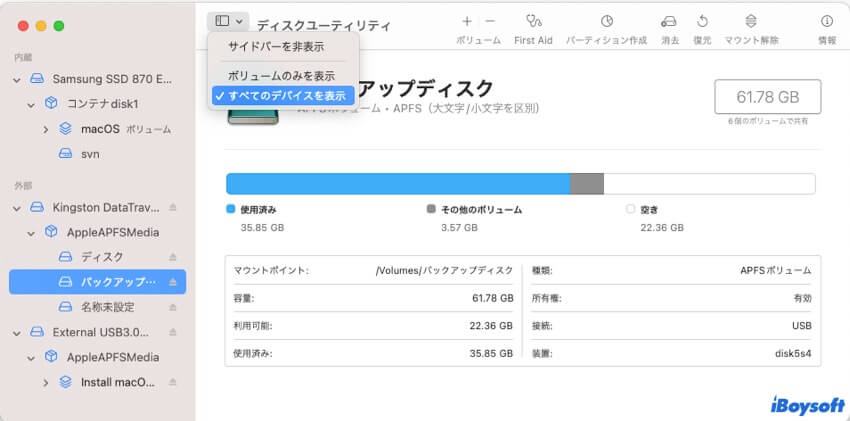
Task: Collapse the コンテナdisk1 container
Action: point(31,105)
